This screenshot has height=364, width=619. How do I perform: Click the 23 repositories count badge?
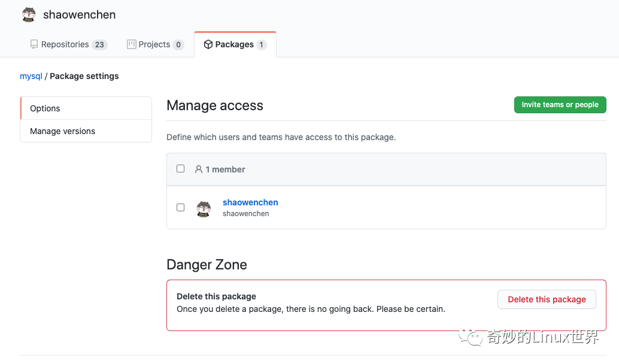(x=99, y=44)
